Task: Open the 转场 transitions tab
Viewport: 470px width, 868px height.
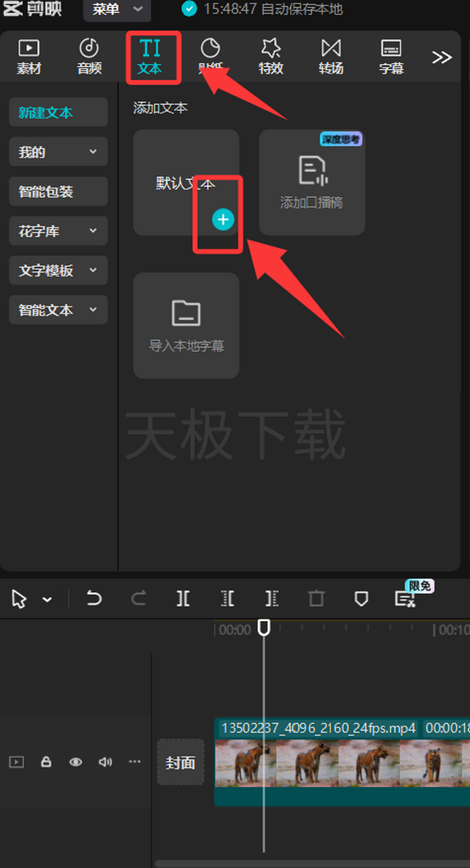Action: coord(331,56)
